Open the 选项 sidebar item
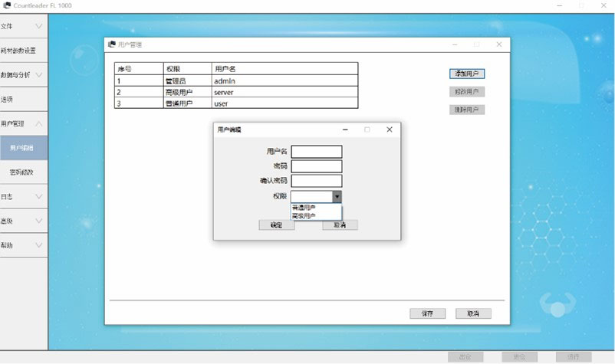Viewport: 615px width, 364px height. tap(23, 99)
